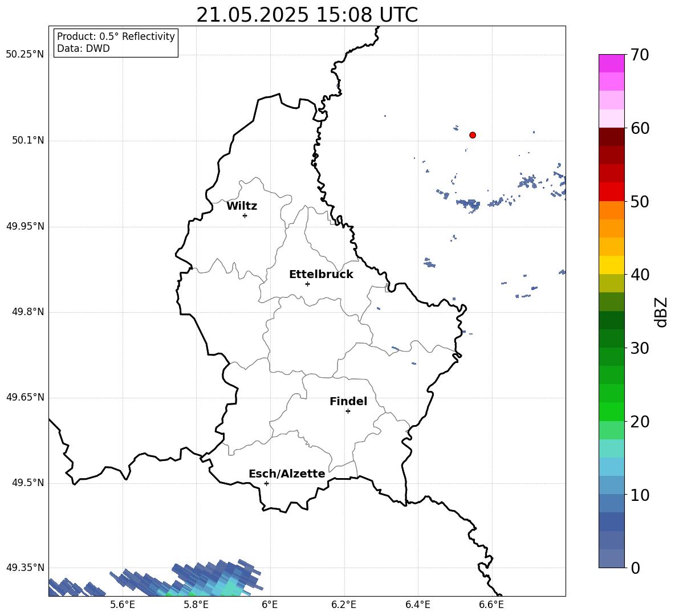Viewport: 675px width, 616px height.
Task: Click the 70 tick label on the colorbar
Action: tap(640, 55)
